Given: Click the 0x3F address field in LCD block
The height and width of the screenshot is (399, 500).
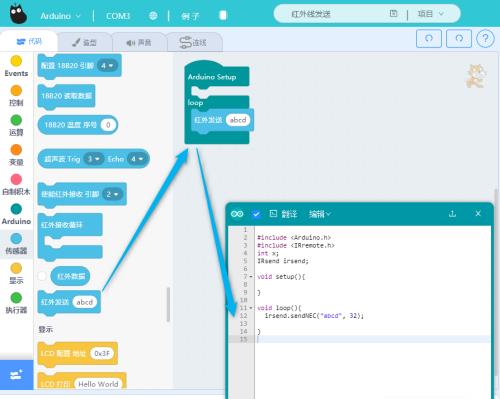Looking at the screenshot, I should [102, 353].
